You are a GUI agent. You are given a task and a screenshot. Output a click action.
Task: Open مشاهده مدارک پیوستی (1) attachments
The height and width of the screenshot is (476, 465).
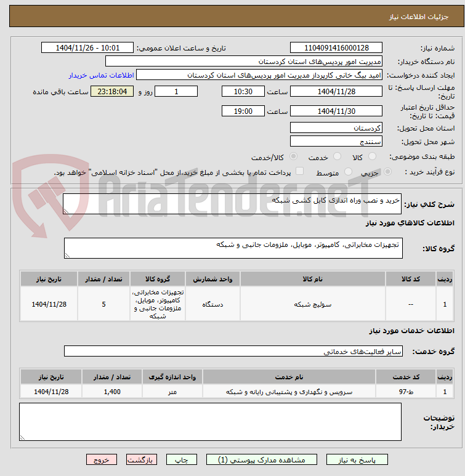[x=262, y=459]
